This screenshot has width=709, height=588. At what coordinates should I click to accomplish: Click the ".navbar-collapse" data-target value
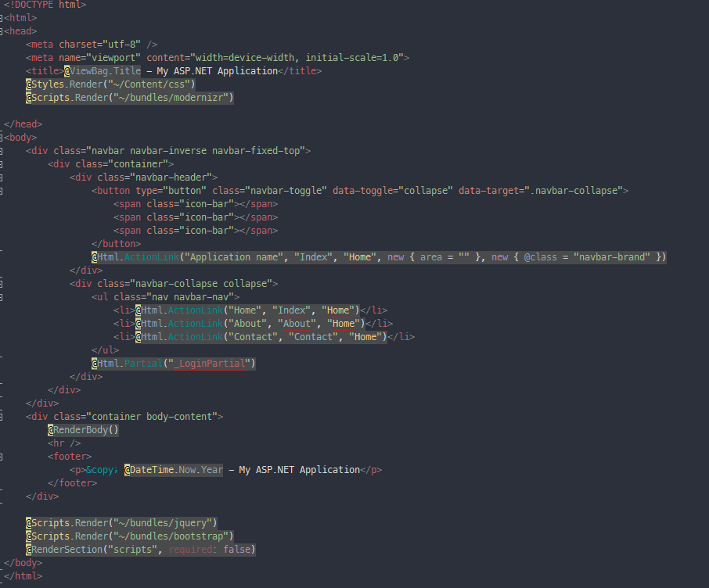(x=574, y=190)
